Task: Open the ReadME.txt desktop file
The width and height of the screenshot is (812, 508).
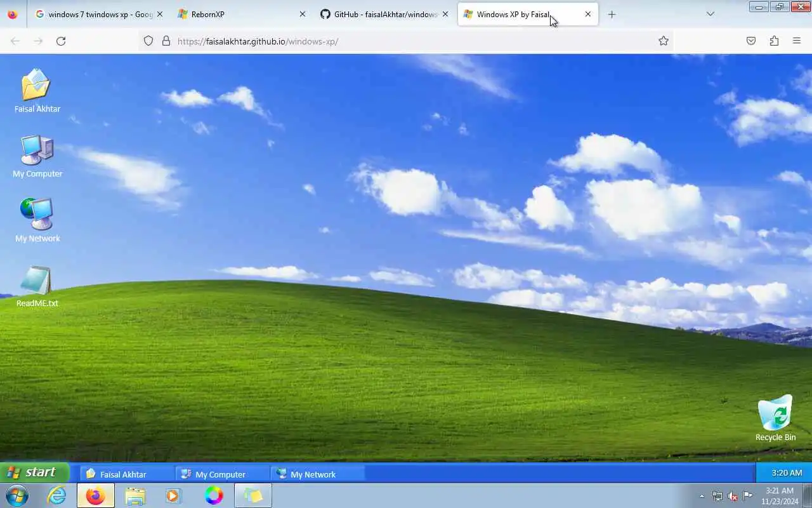Action: (37, 286)
